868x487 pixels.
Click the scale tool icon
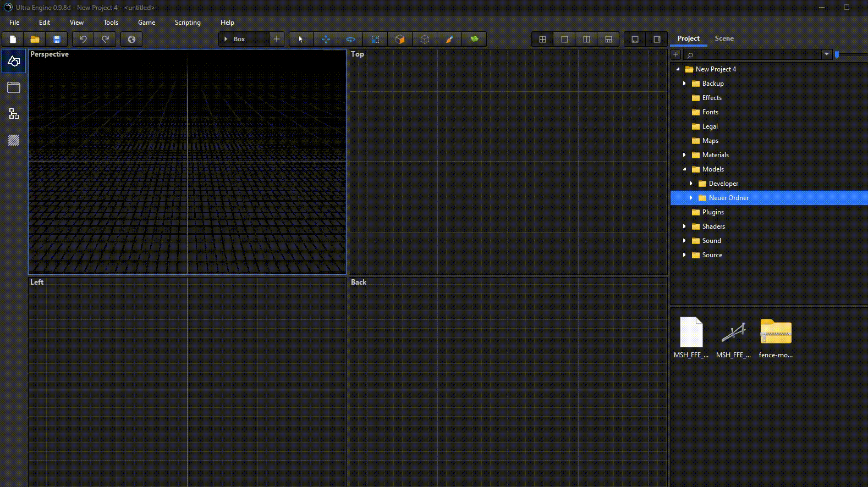coord(375,39)
